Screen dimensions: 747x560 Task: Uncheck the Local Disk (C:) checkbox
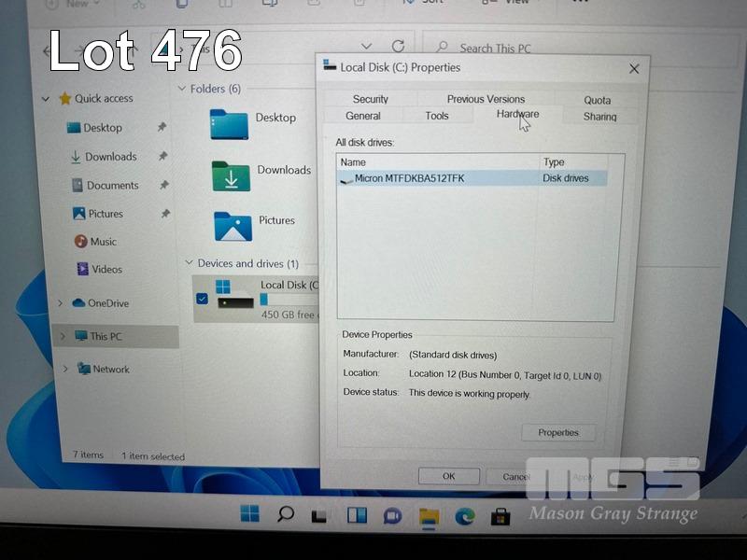tap(203, 299)
